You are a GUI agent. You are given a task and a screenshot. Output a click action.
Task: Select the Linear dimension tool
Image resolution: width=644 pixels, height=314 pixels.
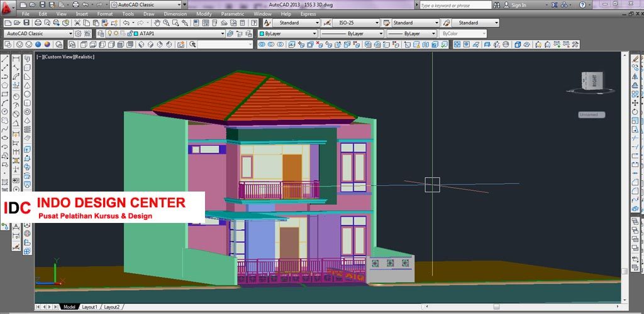tap(16, 60)
